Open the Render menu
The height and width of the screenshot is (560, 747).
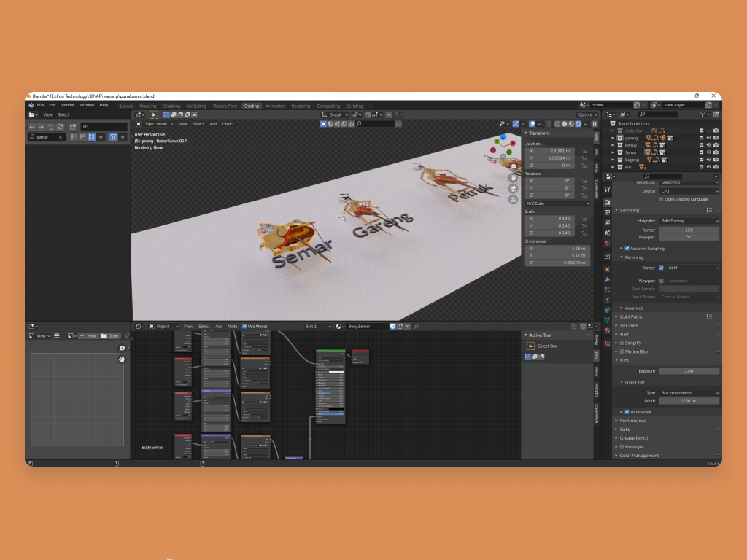point(67,105)
